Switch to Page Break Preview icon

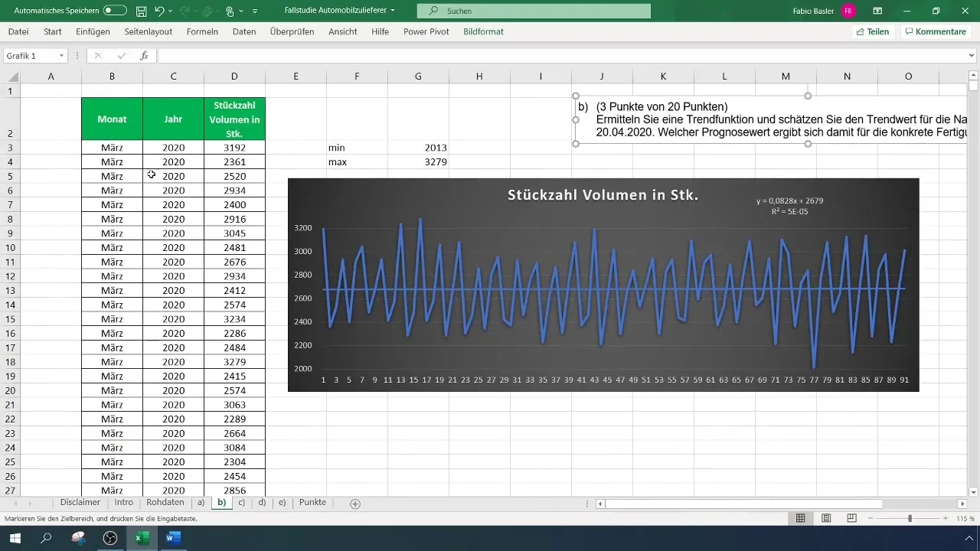[851, 518]
